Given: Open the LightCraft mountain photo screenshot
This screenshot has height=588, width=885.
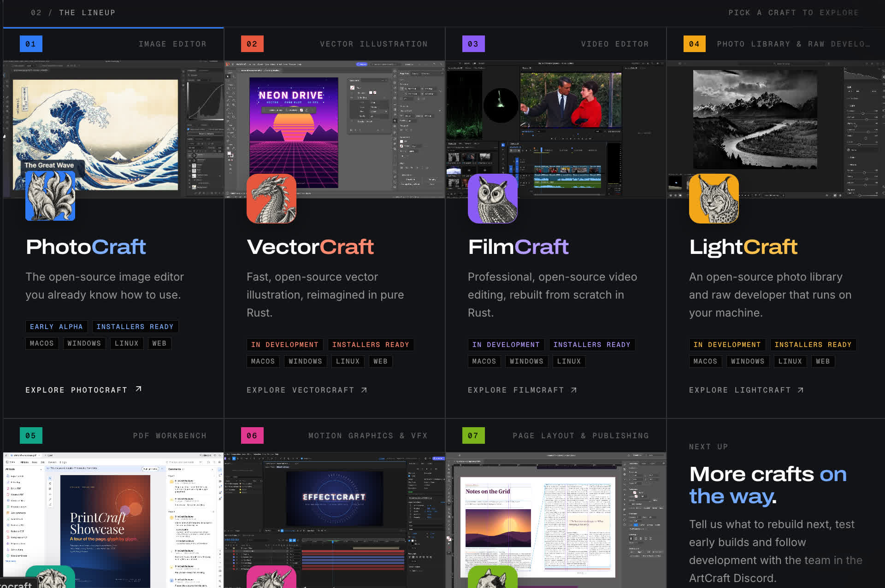Looking at the screenshot, I should click(x=776, y=129).
